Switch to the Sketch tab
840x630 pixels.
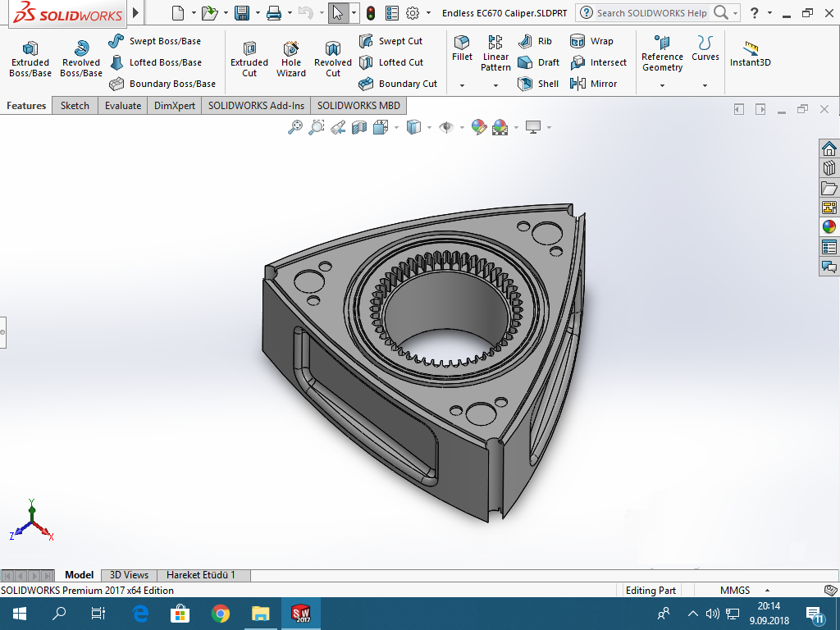(x=75, y=106)
